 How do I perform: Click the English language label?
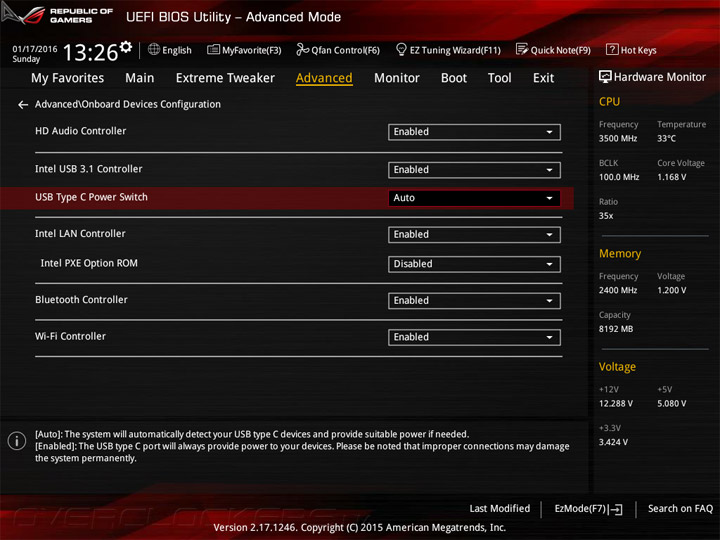tap(177, 50)
